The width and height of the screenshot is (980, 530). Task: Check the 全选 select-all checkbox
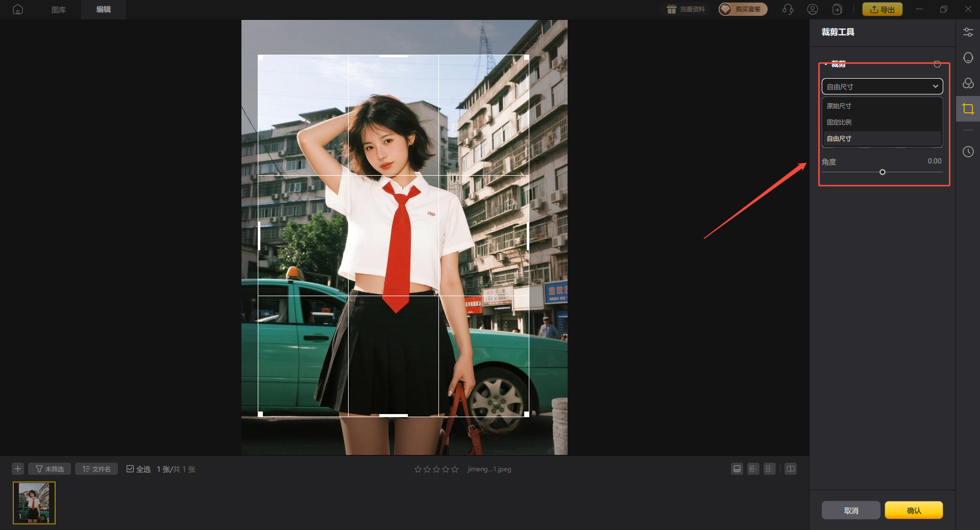[x=130, y=469]
